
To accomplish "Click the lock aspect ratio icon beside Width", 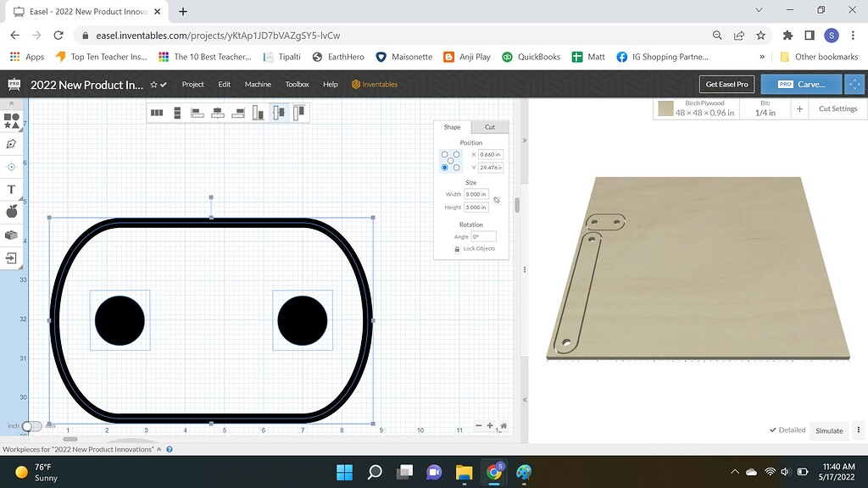I will (497, 200).
